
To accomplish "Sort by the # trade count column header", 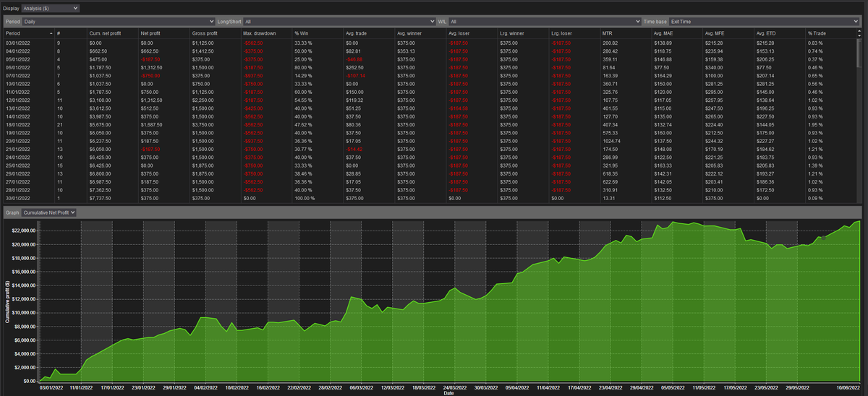I will pyautogui.click(x=60, y=33).
